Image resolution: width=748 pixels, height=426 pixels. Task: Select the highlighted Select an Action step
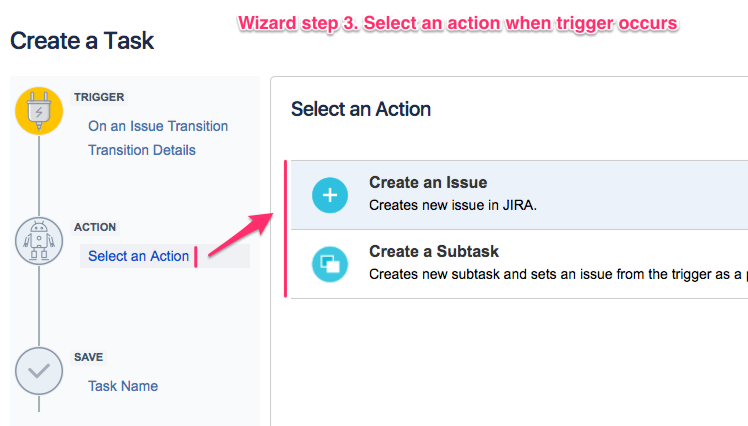tap(139, 256)
